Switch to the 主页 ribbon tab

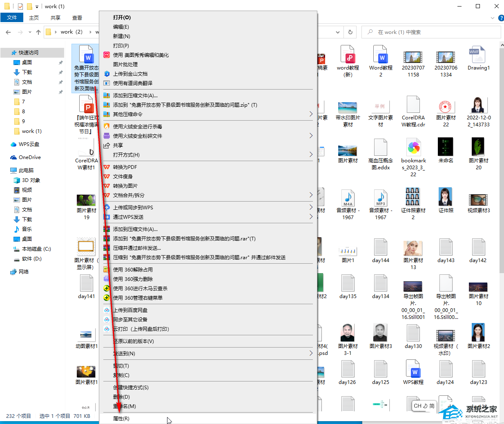tap(34, 18)
